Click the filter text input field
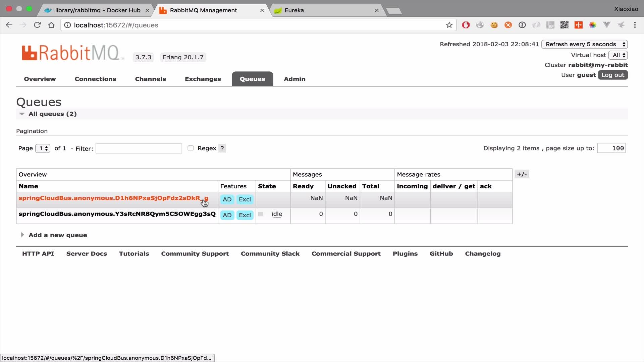Image resolution: width=644 pixels, height=362 pixels. coord(139,148)
